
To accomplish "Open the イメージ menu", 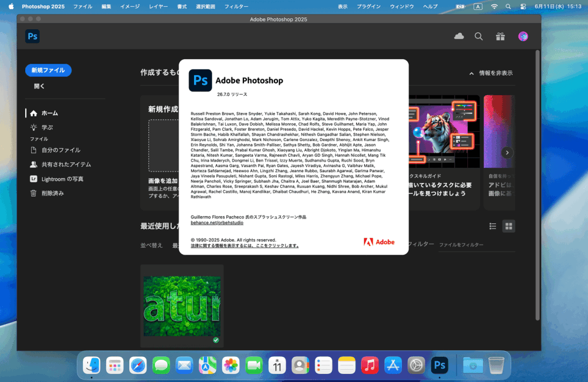I will click(x=130, y=6).
